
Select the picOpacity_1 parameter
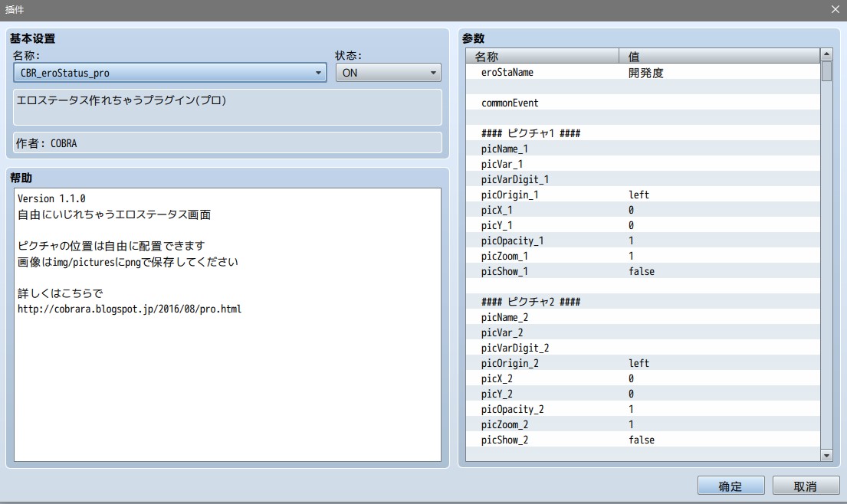click(643, 241)
